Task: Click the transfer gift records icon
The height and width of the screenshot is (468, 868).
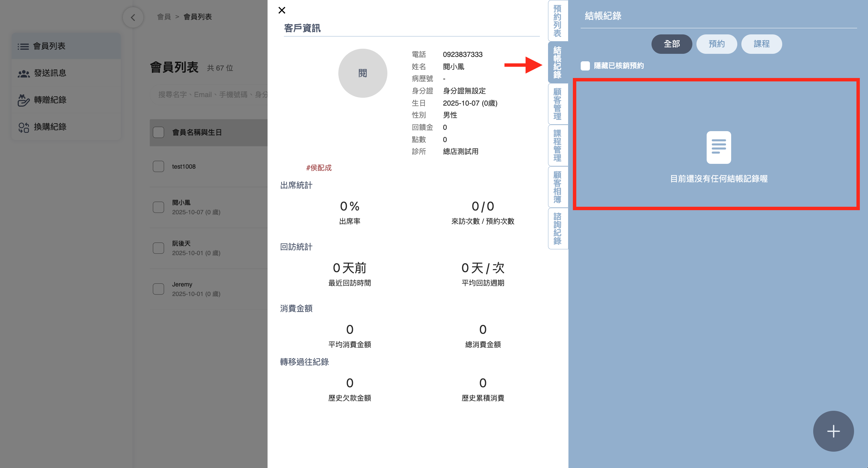Action: coord(23,100)
